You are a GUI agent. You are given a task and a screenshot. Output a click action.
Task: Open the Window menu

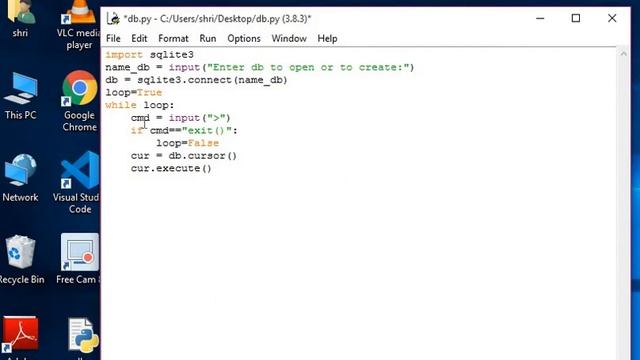289,38
